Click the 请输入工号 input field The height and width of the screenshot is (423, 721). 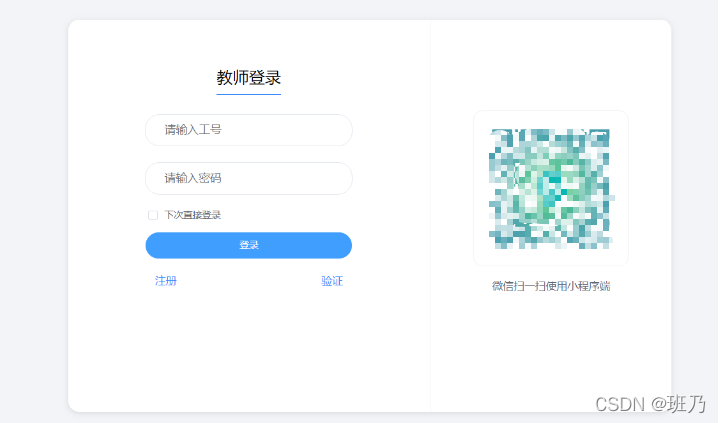[x=249, y=130]
